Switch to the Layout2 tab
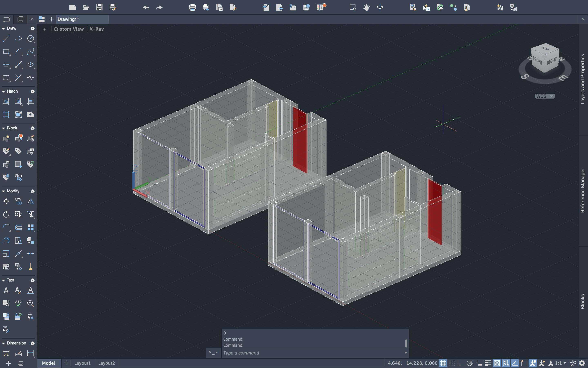Viewport: 588px width, 368px height. pos(106,363)
